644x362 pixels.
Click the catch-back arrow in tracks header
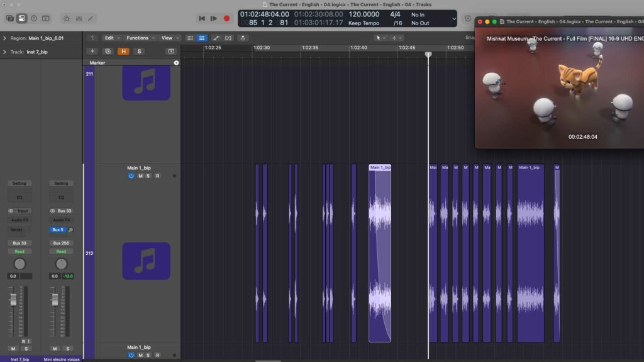pos(92,38)
